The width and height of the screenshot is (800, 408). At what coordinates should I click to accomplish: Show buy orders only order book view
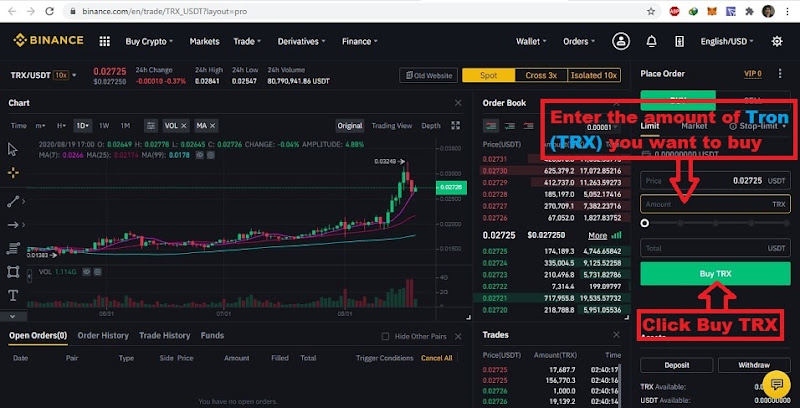click(x=510, y=125)
